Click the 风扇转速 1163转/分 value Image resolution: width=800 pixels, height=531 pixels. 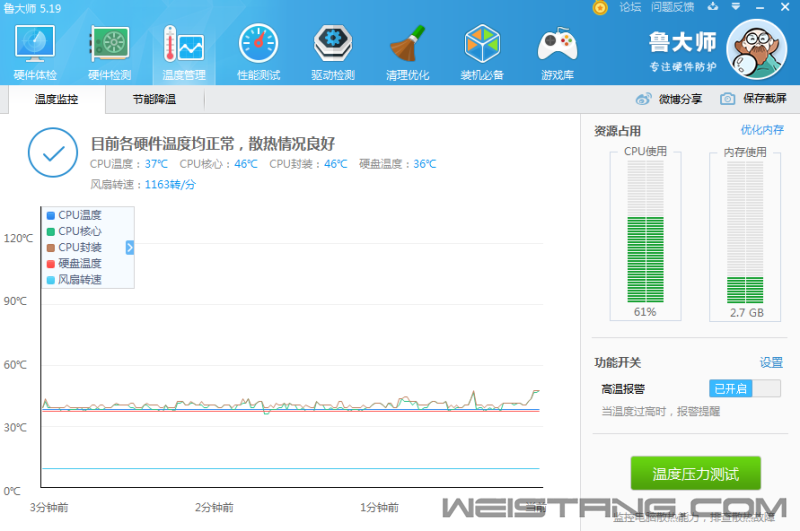click(170, 185)
